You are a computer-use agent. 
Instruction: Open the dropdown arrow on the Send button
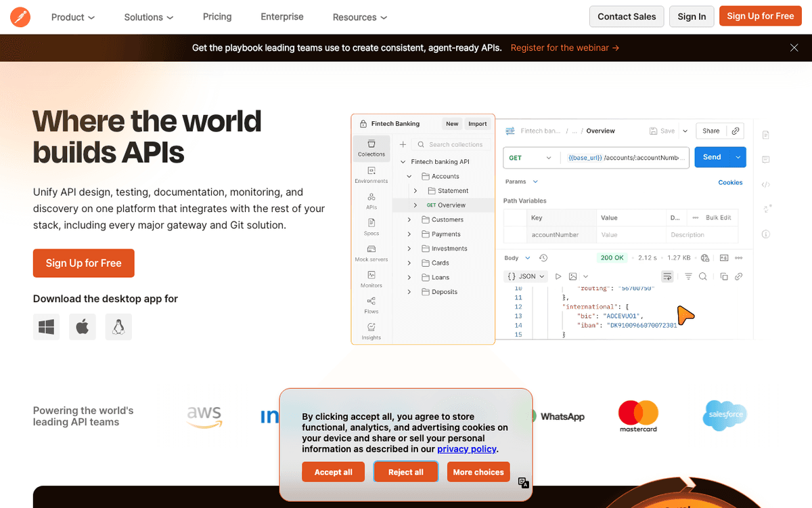[738, 157]
